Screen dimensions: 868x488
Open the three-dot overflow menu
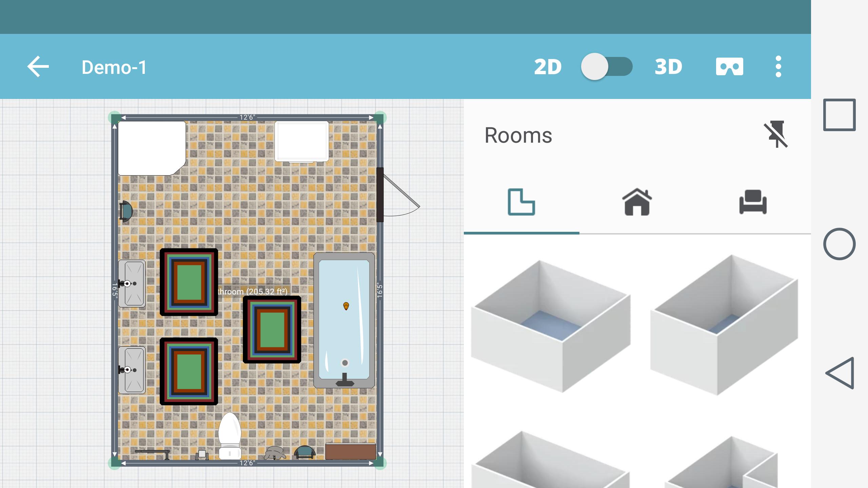[778, 66]
